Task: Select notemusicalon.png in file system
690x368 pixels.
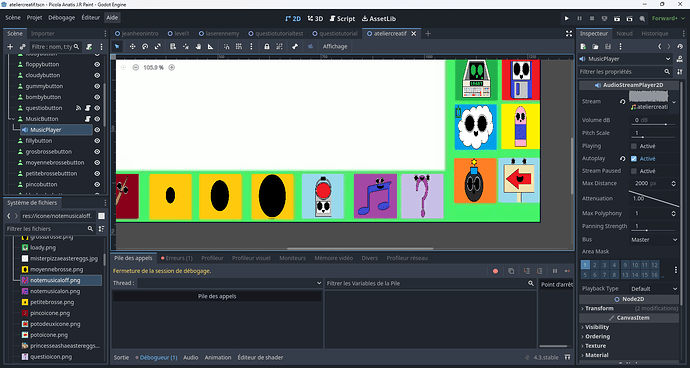Action: pos(55,291)
